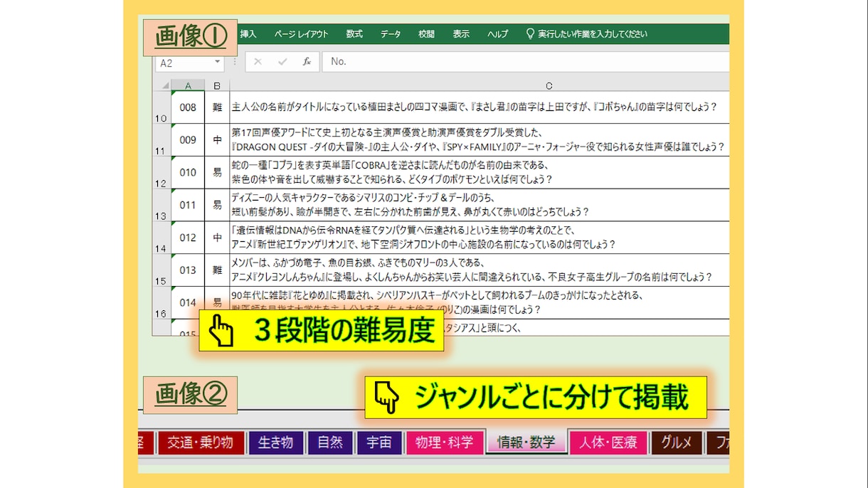Click cell containing 009
The height and width of the screenshot is (488, 868).
(x=188, y=140)
